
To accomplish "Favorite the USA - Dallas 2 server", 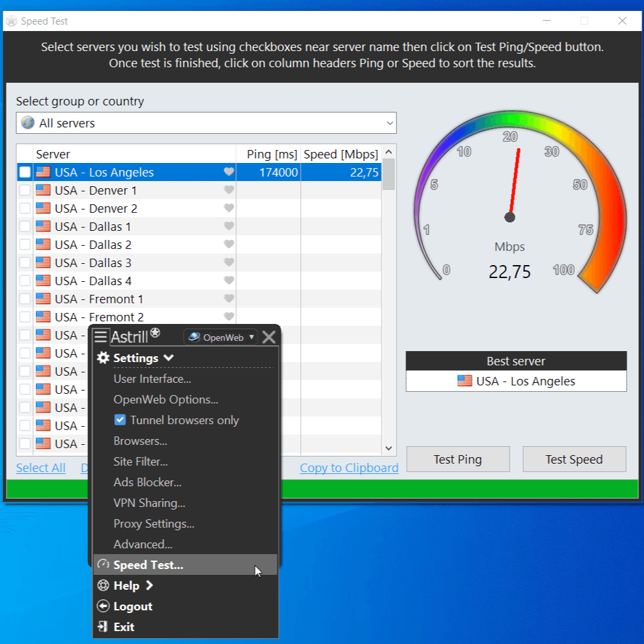I will 229,244.
